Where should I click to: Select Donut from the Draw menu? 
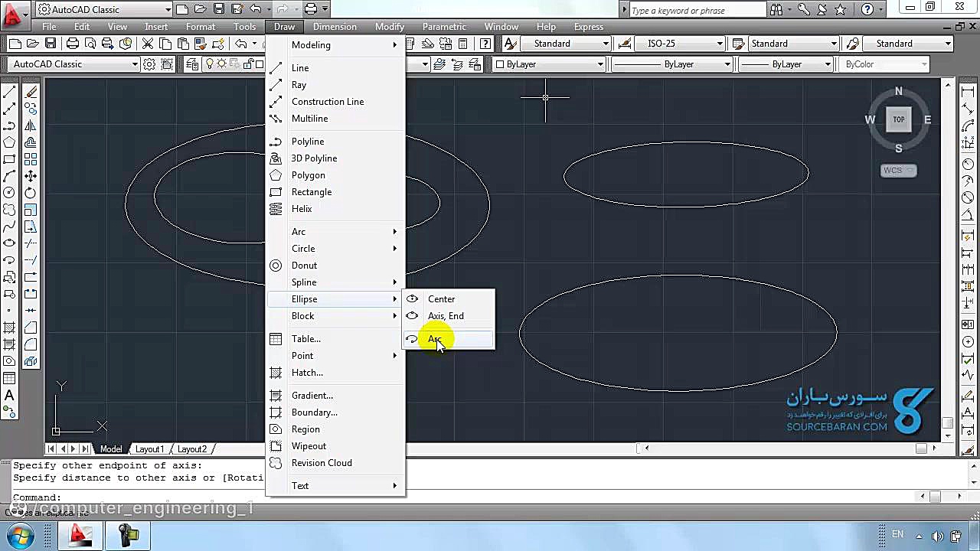pyautogui.click(x=335, y=266)
